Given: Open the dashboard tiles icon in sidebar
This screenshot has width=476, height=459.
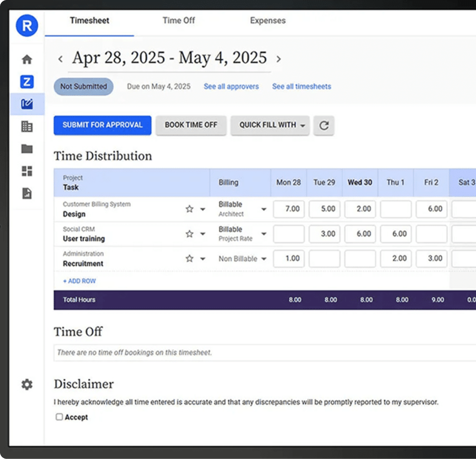Looking at the screenshot, I should pyautogui.click(x=27, y=171).
